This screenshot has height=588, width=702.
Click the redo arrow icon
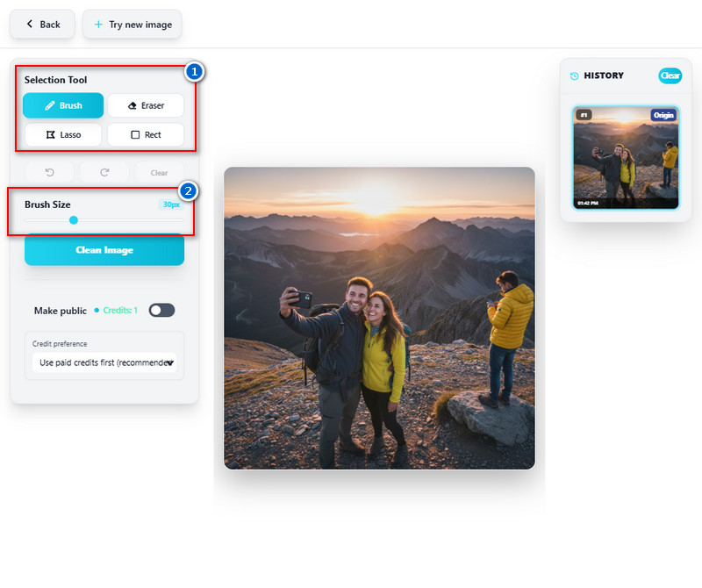click(x=104, y=172)
